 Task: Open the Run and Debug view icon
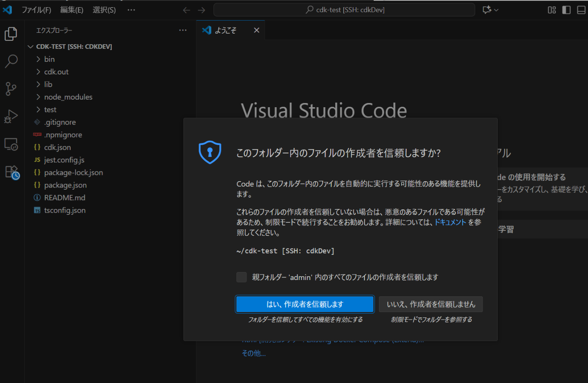point(11,116)
